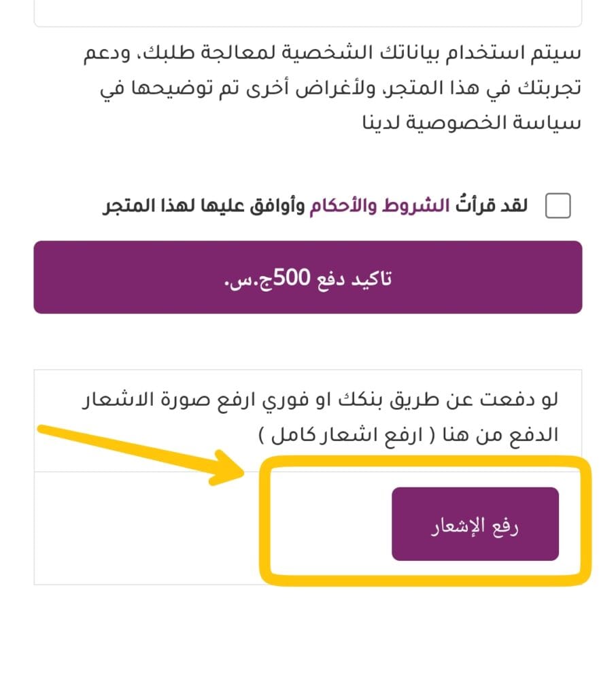This screenshot has width=616, height=696.
Task: Click the تاكيد دفع words on purple button
Action: pyautogui.click(x=354, y=278)
